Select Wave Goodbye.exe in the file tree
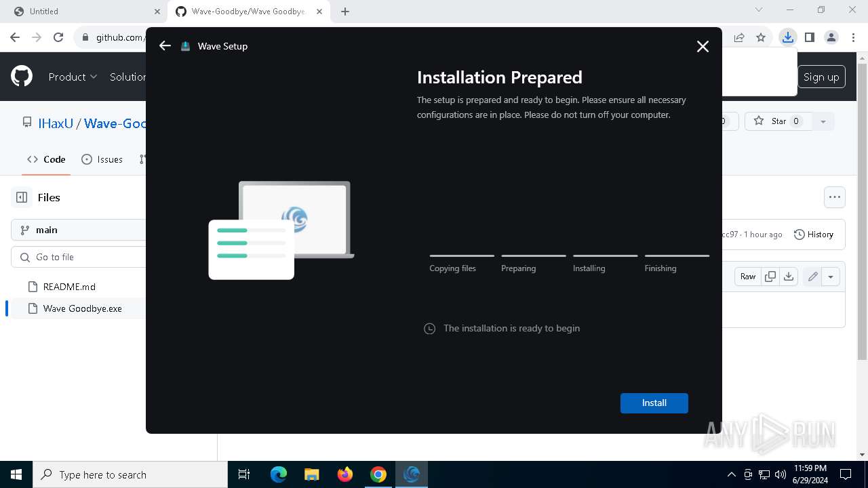868x488 pixels. tap(83, 308)
